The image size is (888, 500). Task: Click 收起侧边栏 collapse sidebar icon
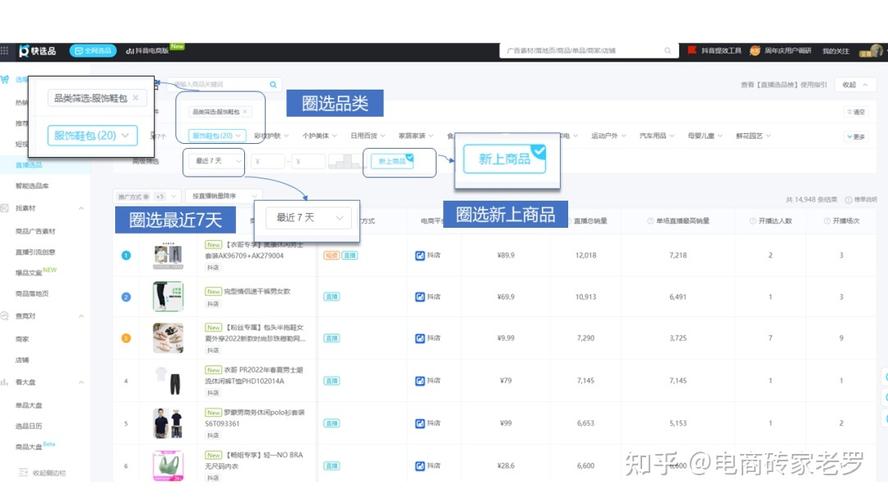click(23, 472)
